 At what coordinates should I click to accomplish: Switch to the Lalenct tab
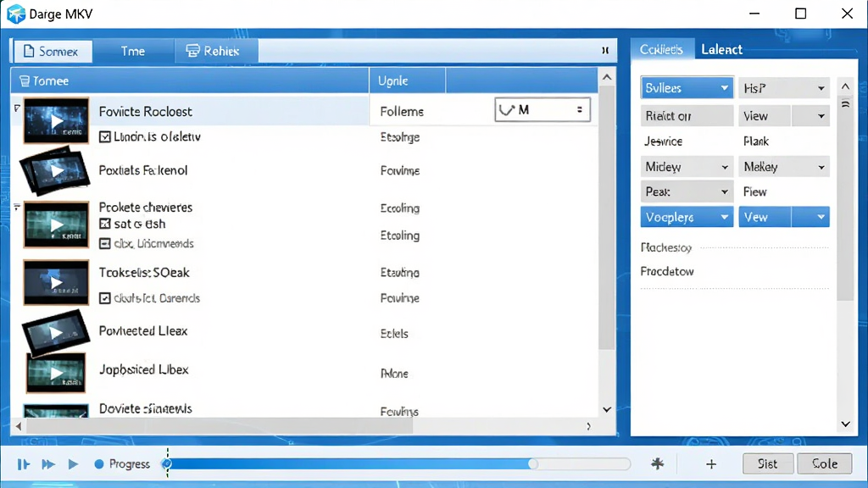coord(722,50)
